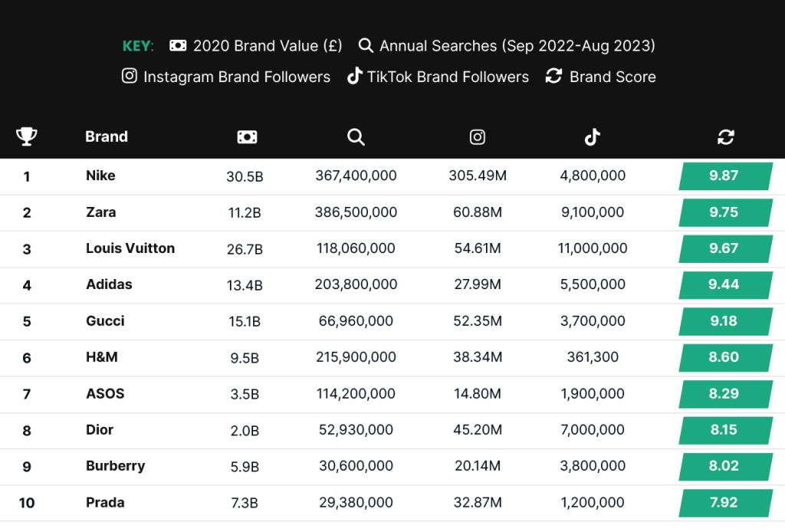This screenshot has height=532, width=785.
Task: Click the 8.29 score badge for ASOS
Action: (x=725, y=394)
